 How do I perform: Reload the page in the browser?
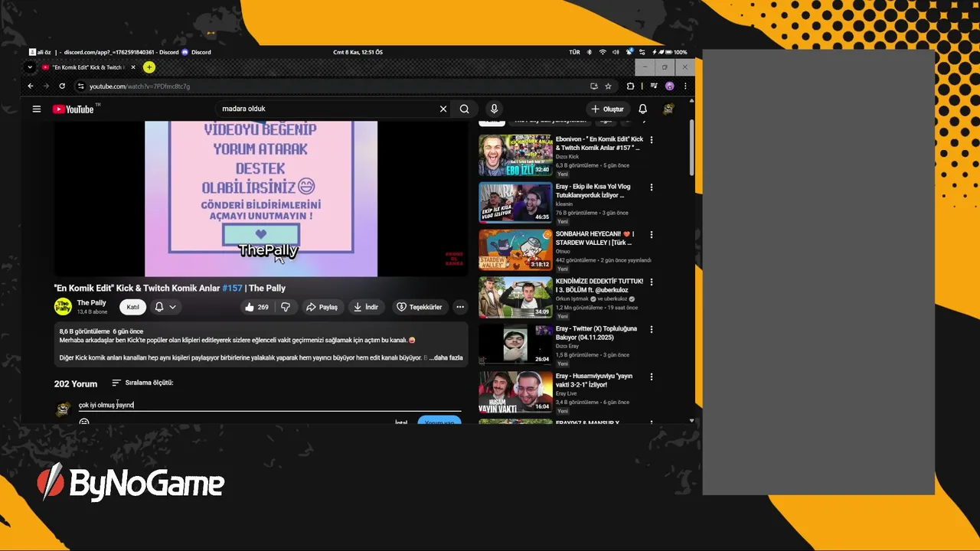click(x=62, y=86)
